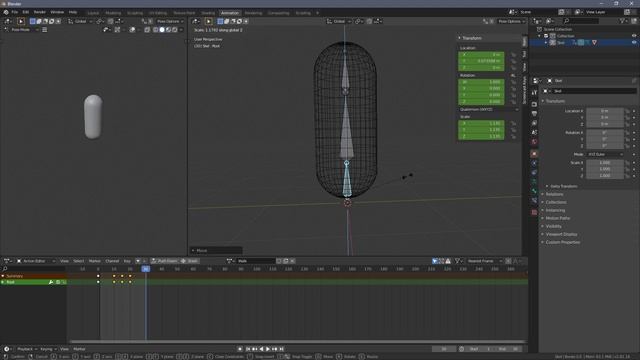Open the Nearest Frame snapping dropdown

click(x=484, y=261)
